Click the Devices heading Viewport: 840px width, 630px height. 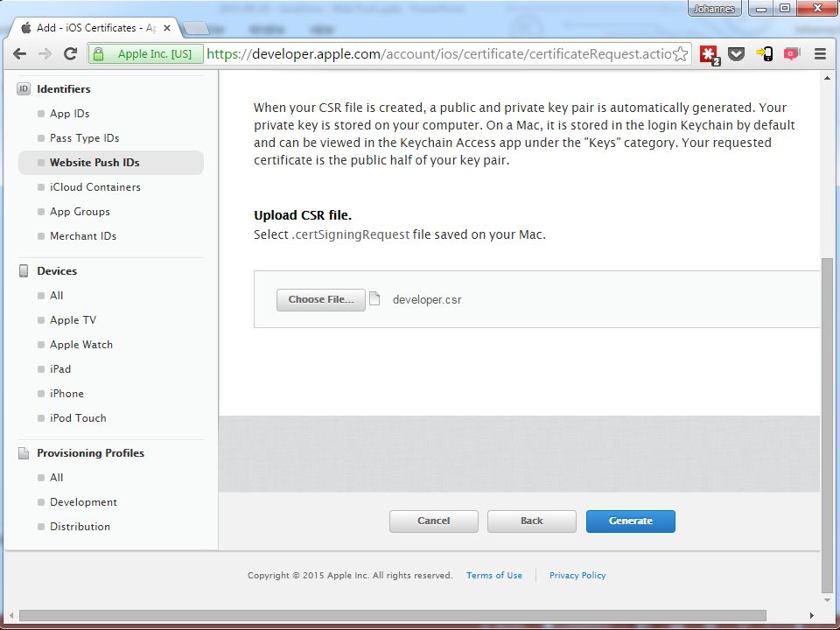tap(57, 271)
